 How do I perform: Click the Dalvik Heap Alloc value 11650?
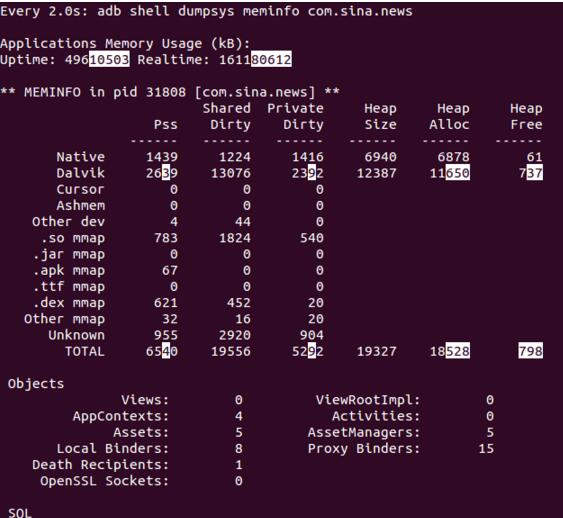(450, 173)
